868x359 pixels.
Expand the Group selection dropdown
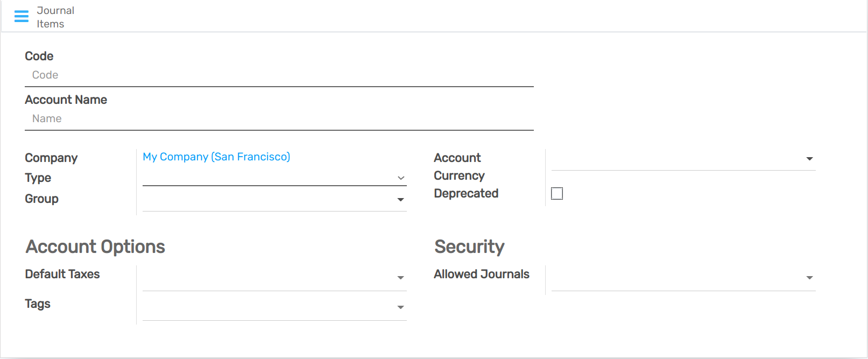point(400,199)
